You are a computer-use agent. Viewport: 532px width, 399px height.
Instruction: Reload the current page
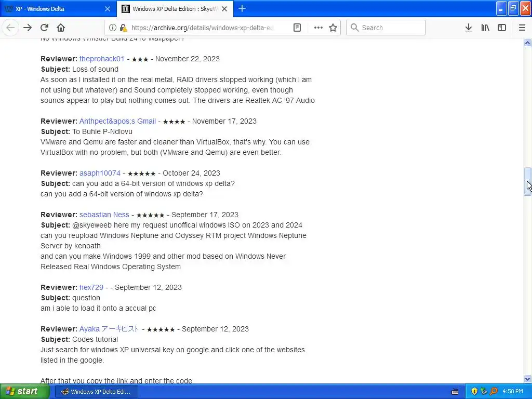point(44,28)
